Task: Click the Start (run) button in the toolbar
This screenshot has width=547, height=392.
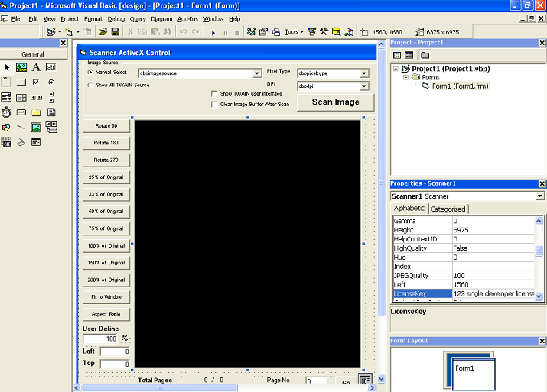Action: click(213, 32)
